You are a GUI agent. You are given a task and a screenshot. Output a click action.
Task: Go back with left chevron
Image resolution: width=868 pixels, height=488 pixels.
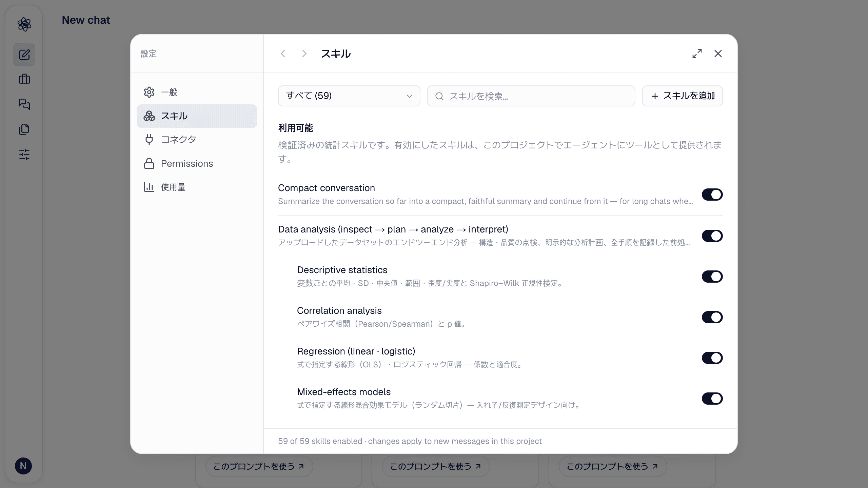point(283,54)
